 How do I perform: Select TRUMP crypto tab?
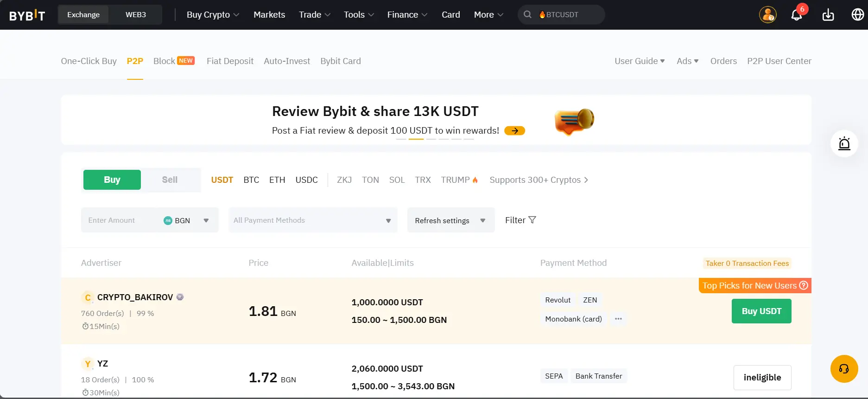pos(459,180)
